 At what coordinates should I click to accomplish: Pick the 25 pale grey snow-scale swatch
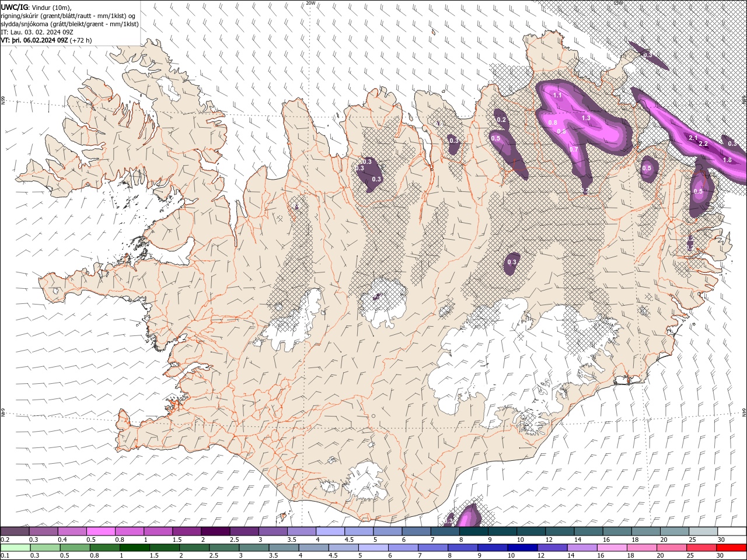(x=703, y=531)
